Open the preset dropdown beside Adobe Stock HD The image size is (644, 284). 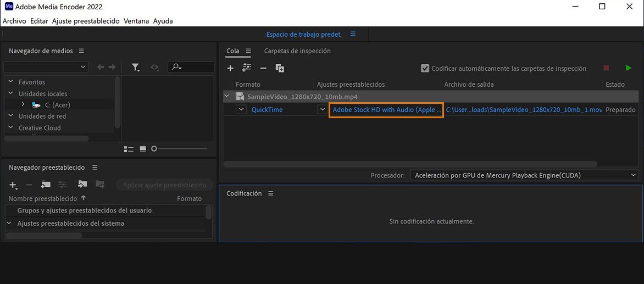coord(321,109)
